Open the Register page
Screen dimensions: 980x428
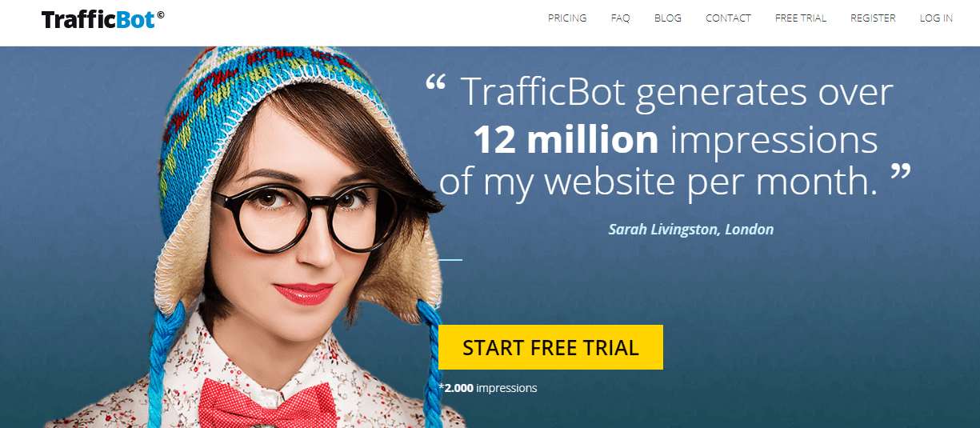pos(873,18)
